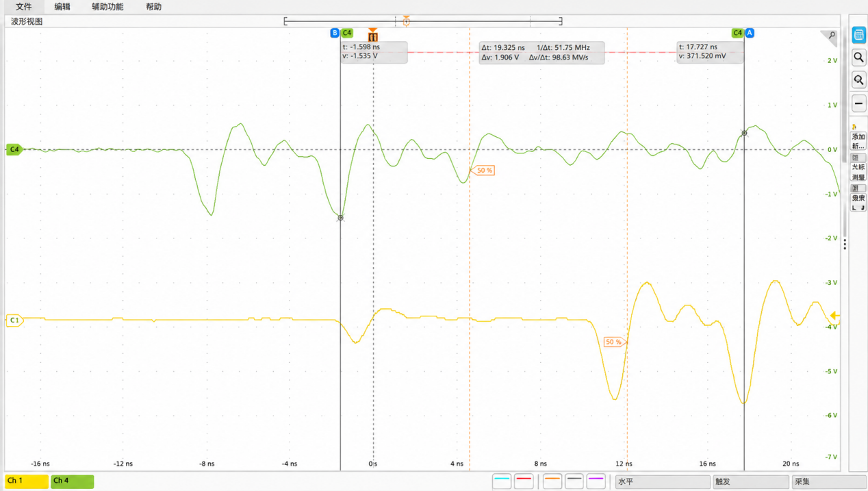Click the lower magnifier zoom icon
Image resolution: width=868 pixels, height=491 pixels.
coord(858,80)
